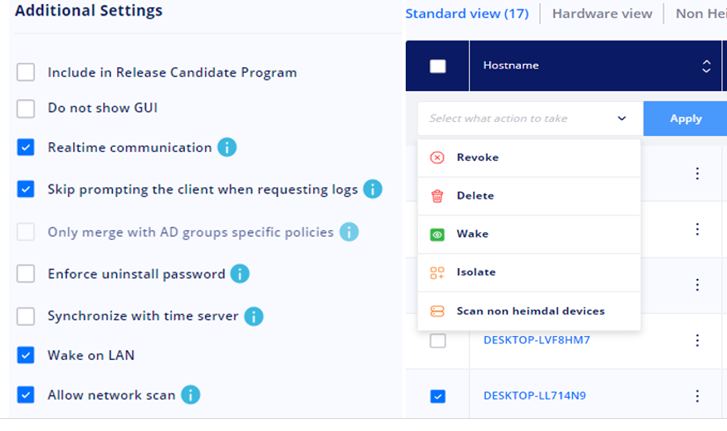
Task: Open info icon beside Enforce uninstall password
Action: click(240, 274)
